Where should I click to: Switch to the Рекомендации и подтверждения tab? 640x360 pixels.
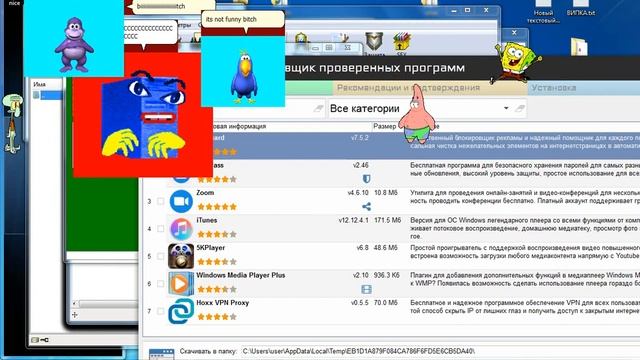pyautogui.click(x=431, y=88)
